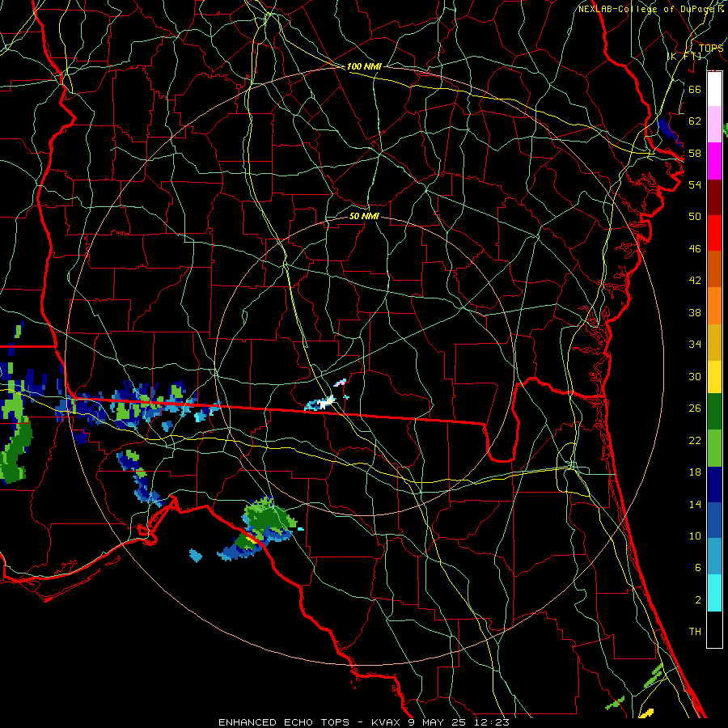
Task: Click the K FT units label
Action: pos(684,56)
